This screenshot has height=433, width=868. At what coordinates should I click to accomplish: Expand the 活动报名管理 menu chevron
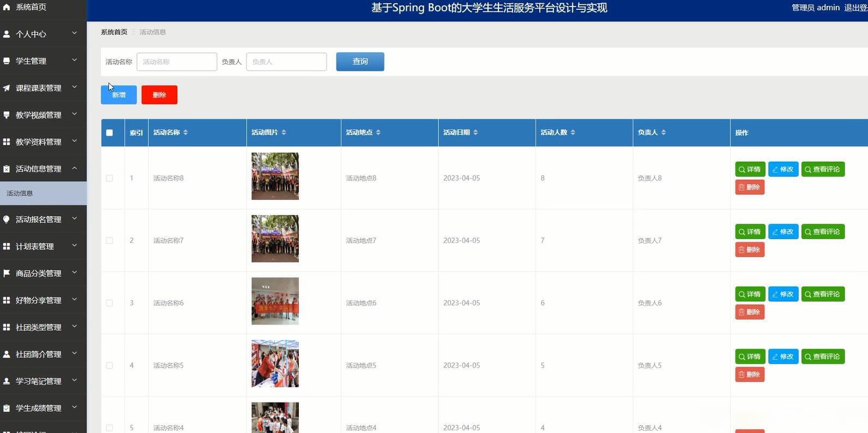click(x=75, y=219)
